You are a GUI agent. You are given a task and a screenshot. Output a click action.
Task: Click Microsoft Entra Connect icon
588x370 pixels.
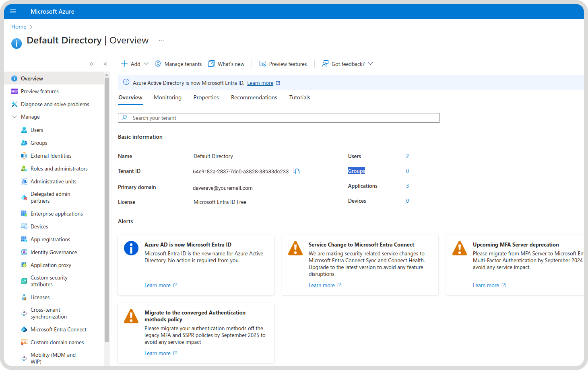(x=24, y=329)
